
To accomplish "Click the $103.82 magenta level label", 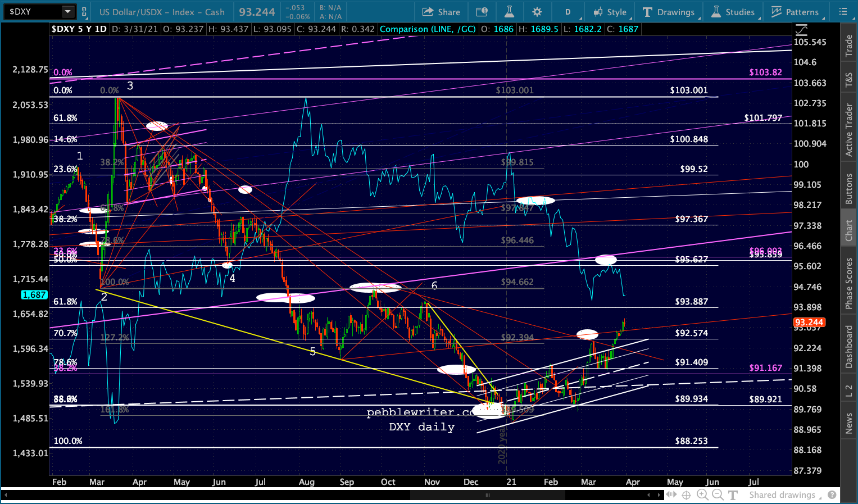I will tap(765, 72).
